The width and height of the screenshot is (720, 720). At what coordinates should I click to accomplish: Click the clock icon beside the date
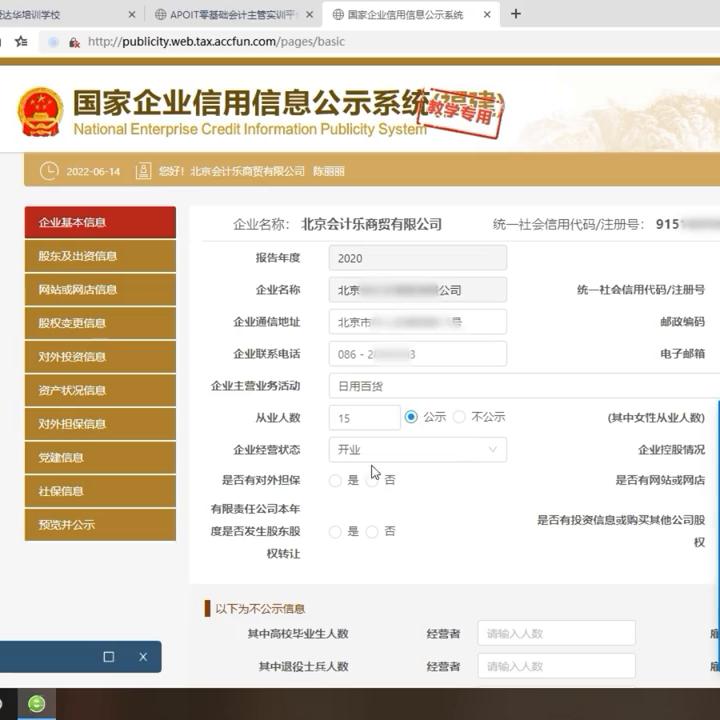click(49, 171)
